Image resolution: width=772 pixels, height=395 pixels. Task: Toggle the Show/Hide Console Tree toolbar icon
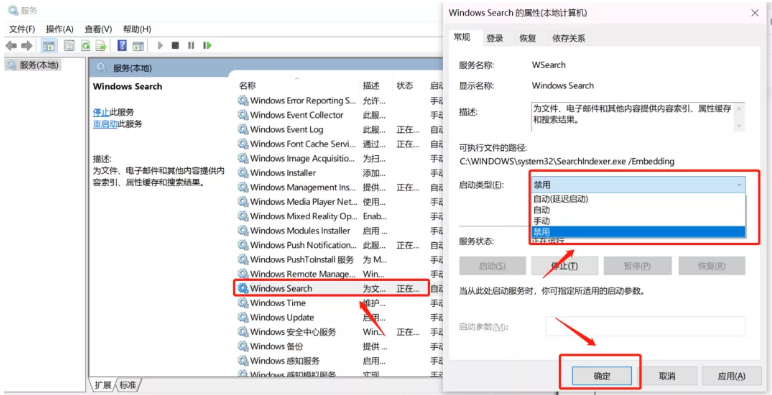[48, 46]
